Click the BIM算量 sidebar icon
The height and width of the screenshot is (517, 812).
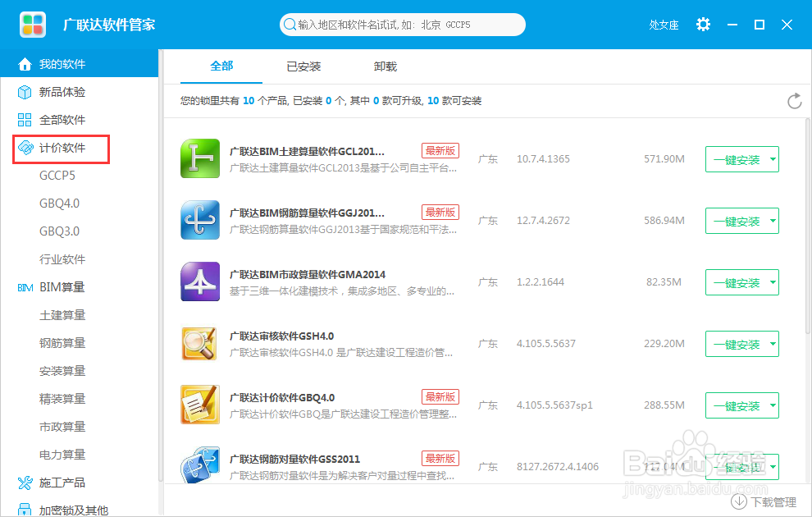click(25, 287)
